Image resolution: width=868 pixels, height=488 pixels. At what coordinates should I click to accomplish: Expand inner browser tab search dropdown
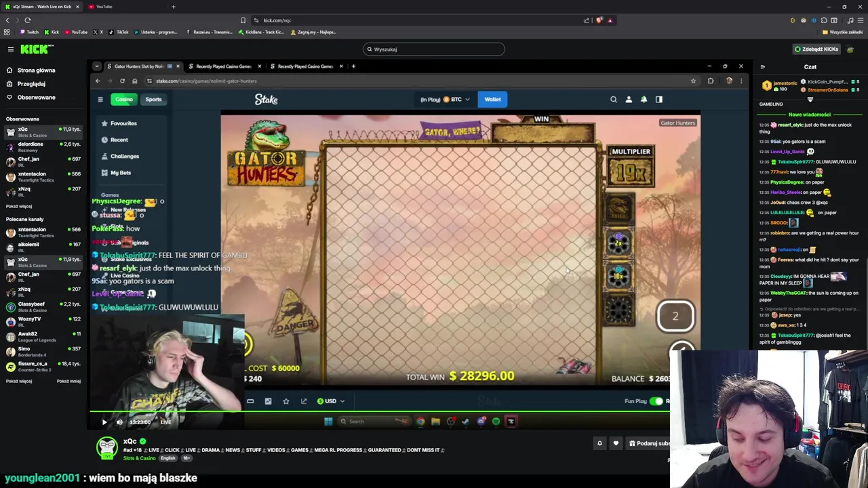coord(98,66)
